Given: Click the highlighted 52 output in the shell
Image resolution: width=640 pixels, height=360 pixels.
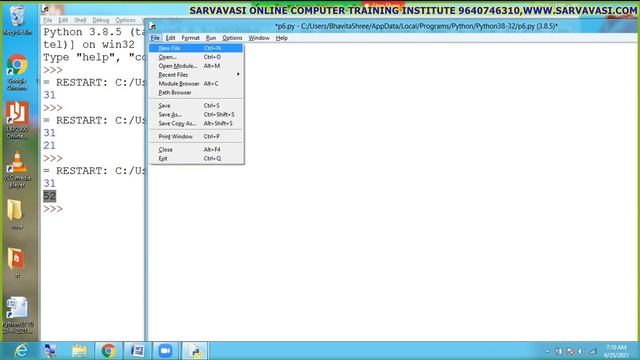Looking at the screenshot, I should point(49,196).
